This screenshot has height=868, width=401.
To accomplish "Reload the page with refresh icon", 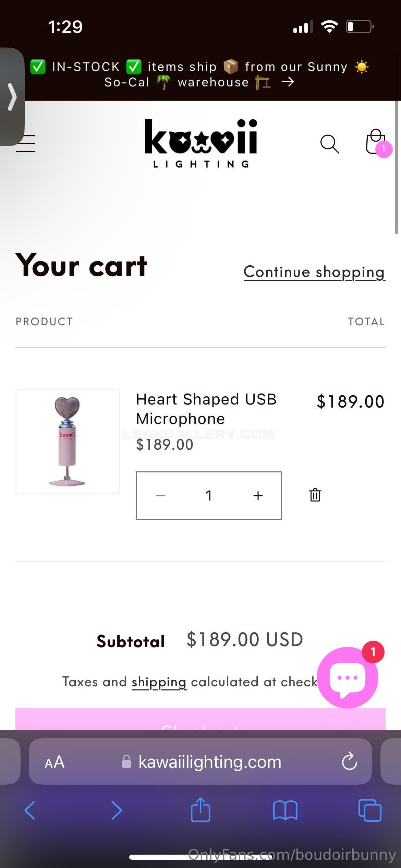I will (x=349, y=761).
